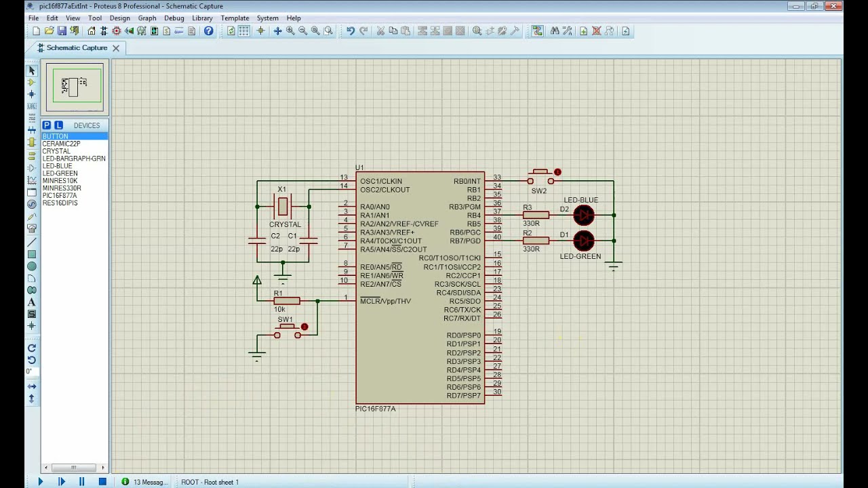Click the Rotate Anti-Clockwise icon
The width and height of the screenshot is (868, 488).
pos(31,360)
